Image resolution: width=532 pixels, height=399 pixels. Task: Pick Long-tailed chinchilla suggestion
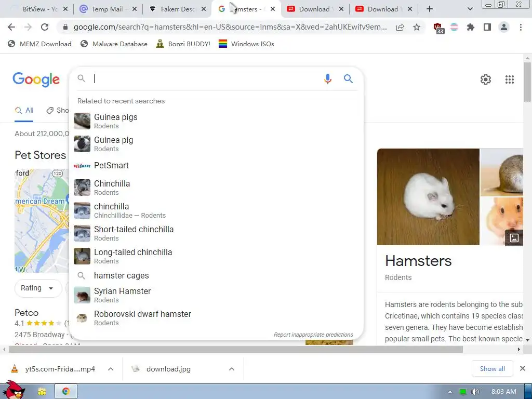[216, 256]
